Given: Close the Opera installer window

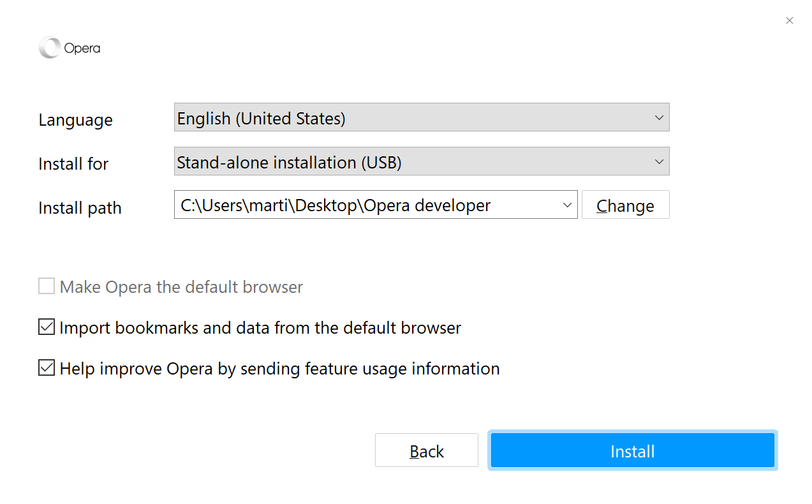Looking at the screenshot, I should pyautogui.click(x=790, y=20).
